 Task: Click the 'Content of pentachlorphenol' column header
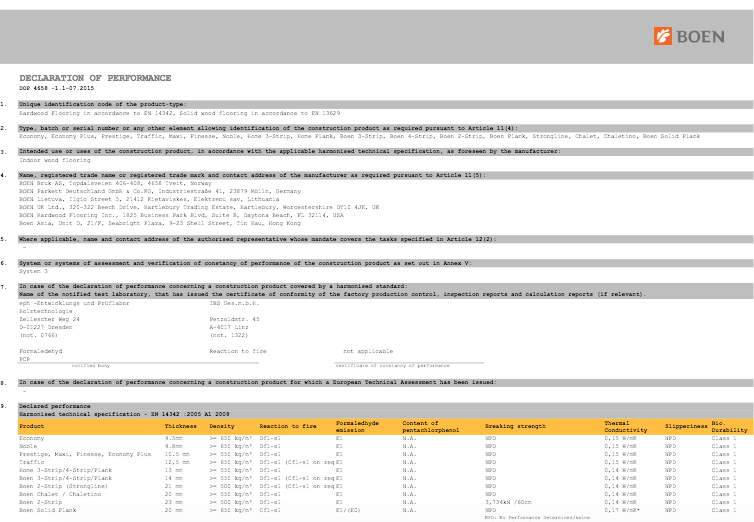point(431,427)
